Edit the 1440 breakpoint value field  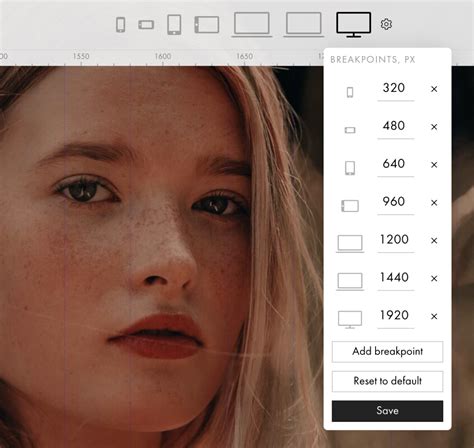[x=395, y=279]
